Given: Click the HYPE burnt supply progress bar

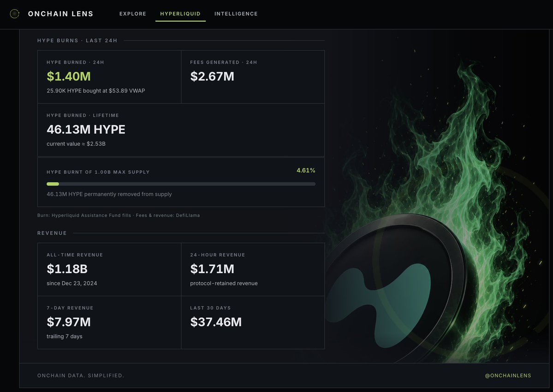Looking at the screenshot, I should [x=181, y=184].
